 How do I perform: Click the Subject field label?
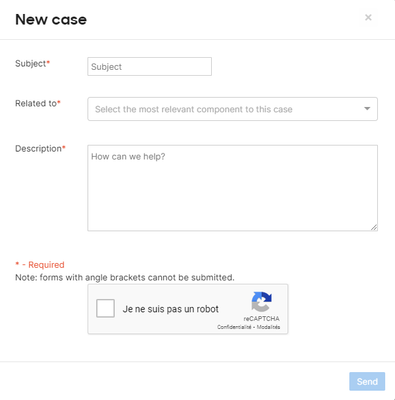[30, 63]
